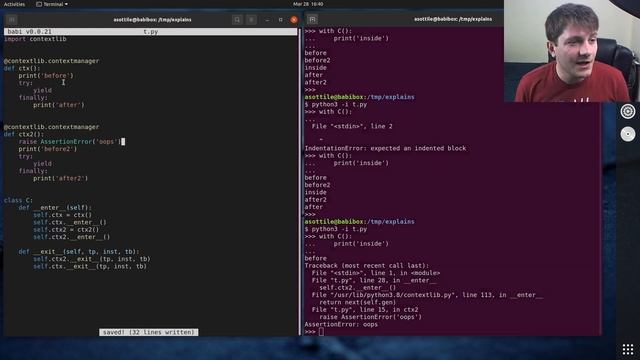Click 'self.ctx2 = ctx2()' line
Screen dimensions: 640x360
pyautogui.click(x=66, y=230)
